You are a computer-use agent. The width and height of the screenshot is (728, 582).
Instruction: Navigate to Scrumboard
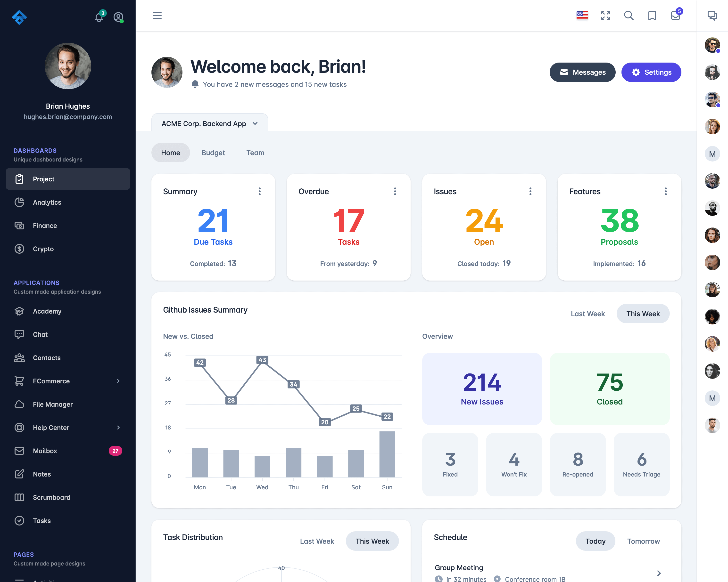tap(51, 497)
